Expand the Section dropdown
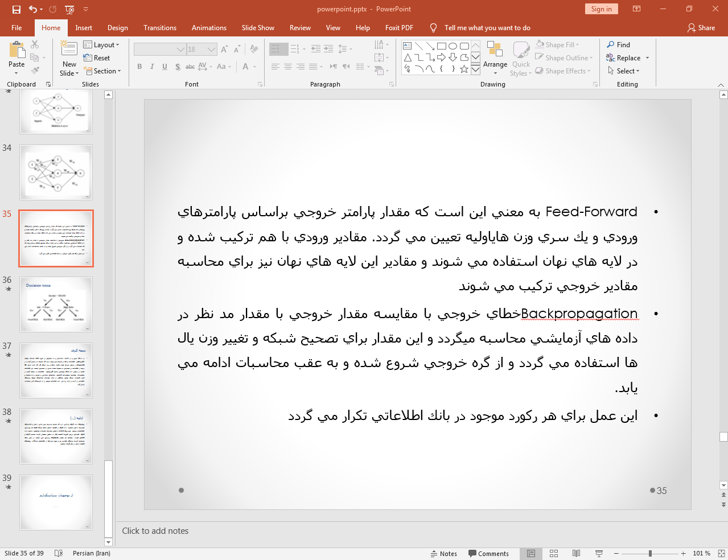Image resolution: width=728 pixels, height=560 pixels. 102,71
